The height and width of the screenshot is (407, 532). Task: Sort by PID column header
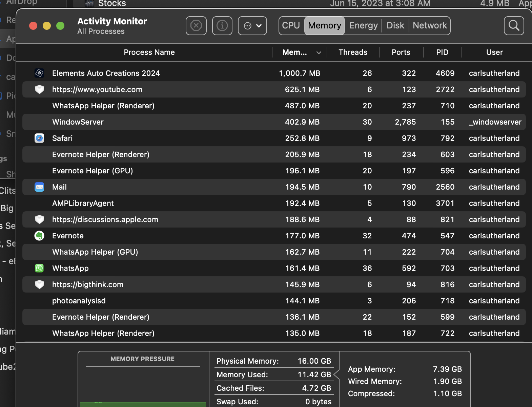442,52
